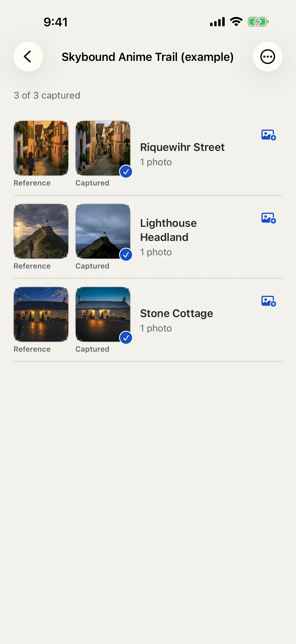The width and height of the screenshot is (296, 644).
Task: Tap the Lighthouse Headland title text
Action: click(168, 230)
